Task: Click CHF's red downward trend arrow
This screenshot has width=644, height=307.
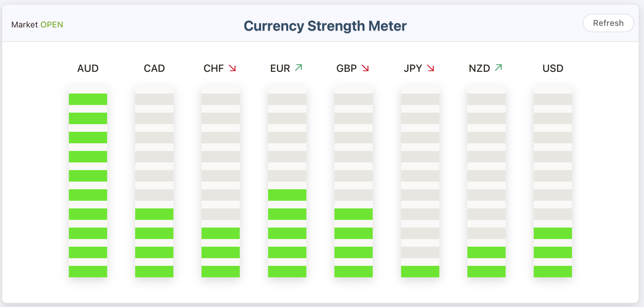Action: click(232, 68)
